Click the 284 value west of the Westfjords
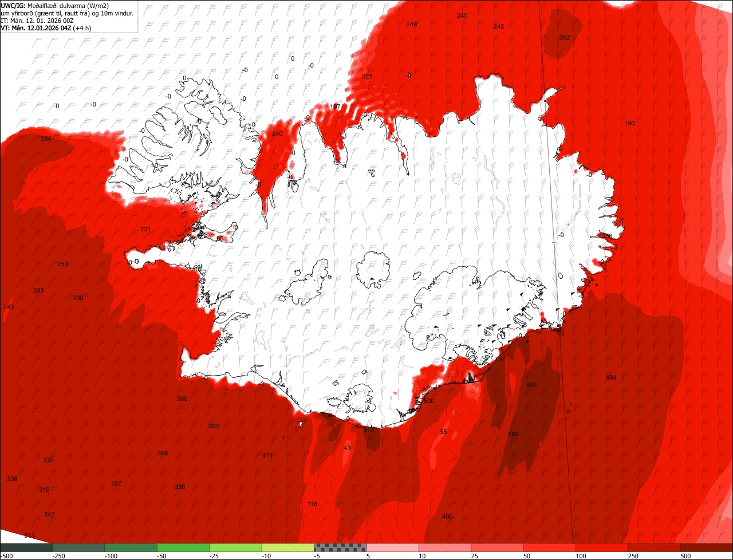Screen dimensions: 733x560 (x=46, y=139)
